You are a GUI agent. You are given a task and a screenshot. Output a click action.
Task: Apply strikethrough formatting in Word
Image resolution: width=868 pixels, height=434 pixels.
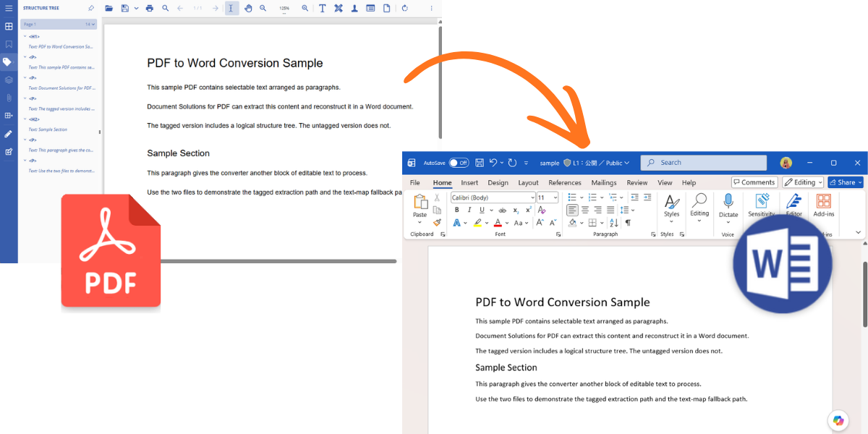[x=502, y=210]
